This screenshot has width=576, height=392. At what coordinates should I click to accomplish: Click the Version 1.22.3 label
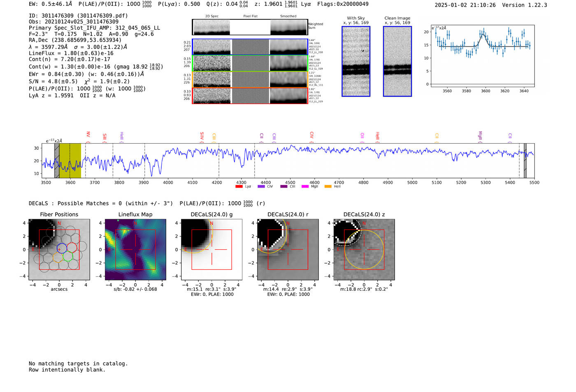(x=525, y=5)
